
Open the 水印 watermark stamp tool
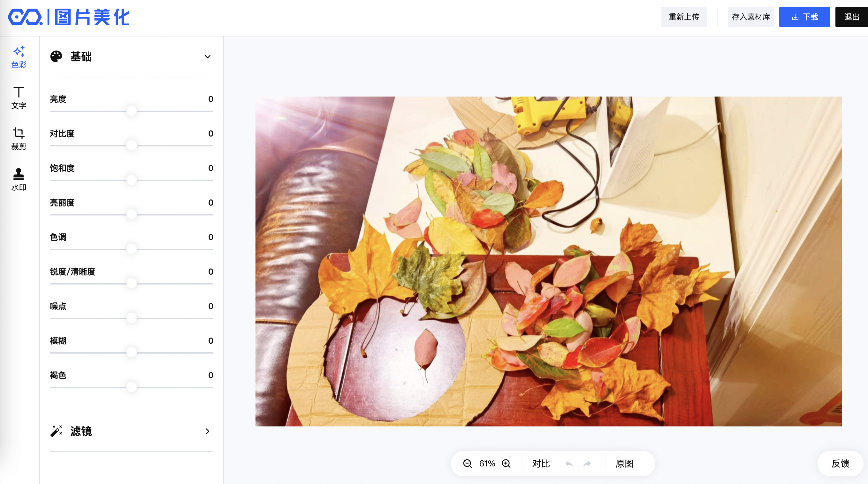tap(19, 180)
